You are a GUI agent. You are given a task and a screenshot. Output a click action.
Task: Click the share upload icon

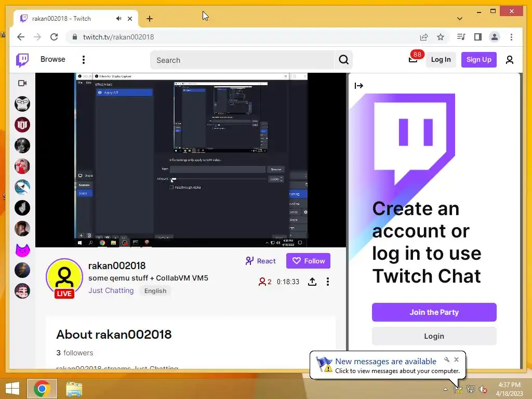[x=312, y=282]
